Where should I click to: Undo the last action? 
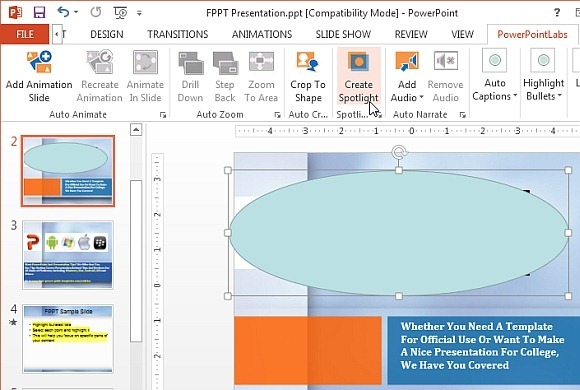(x=63, y=12)
